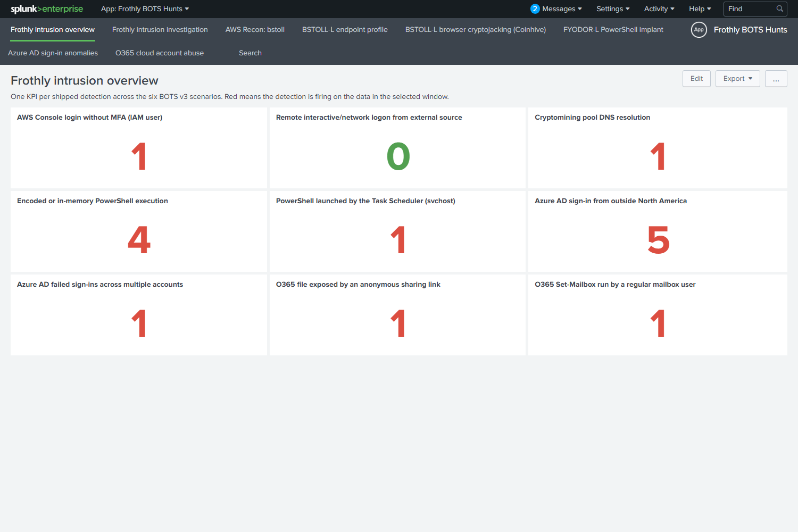Open the Export dropdown button
This screenshot has width=798, height=532.
[x=737, y=79]
